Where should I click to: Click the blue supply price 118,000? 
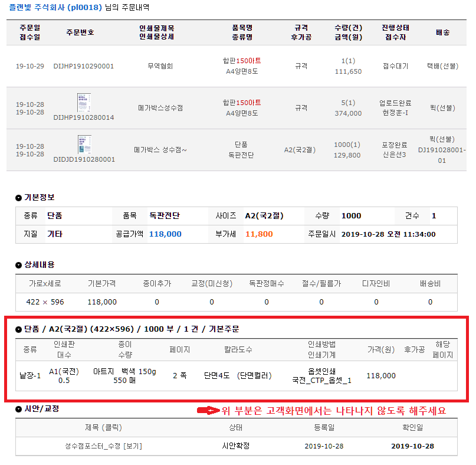[x=165, y=234]
